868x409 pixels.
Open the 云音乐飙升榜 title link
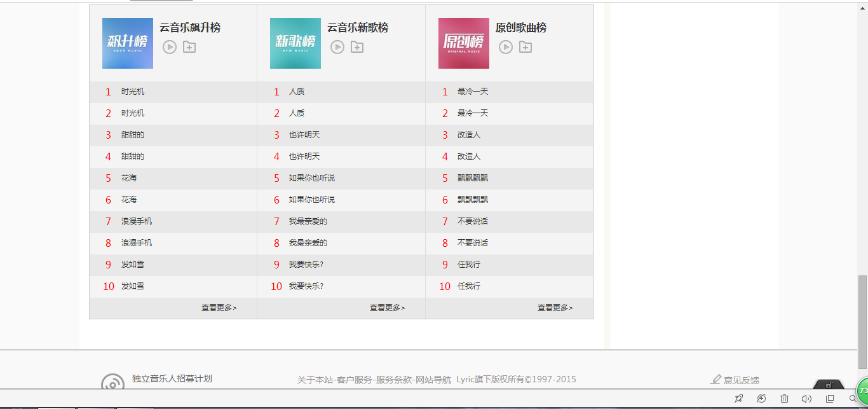click(190, 28)
